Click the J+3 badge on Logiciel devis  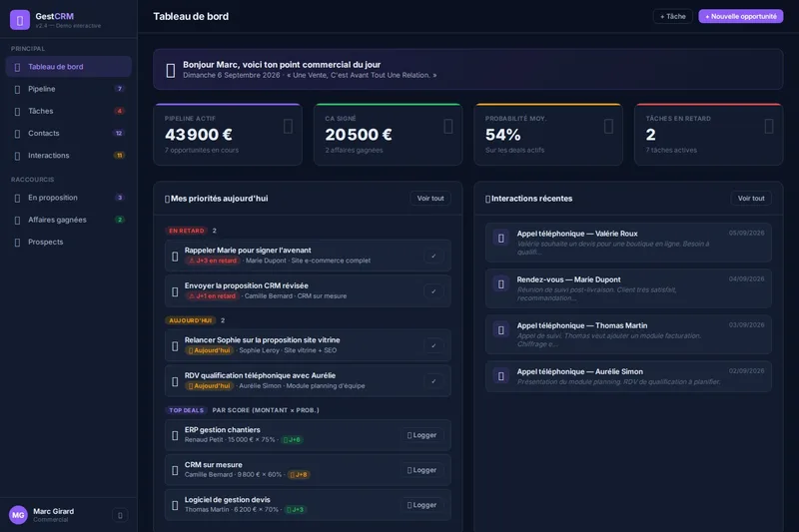(x=295, y=510)
